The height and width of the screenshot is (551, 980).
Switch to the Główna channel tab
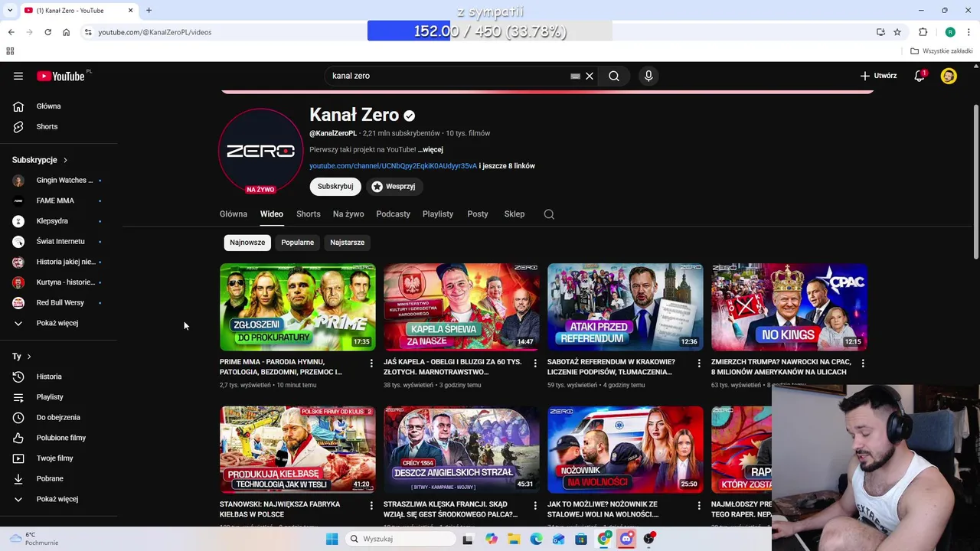(234, 214)
